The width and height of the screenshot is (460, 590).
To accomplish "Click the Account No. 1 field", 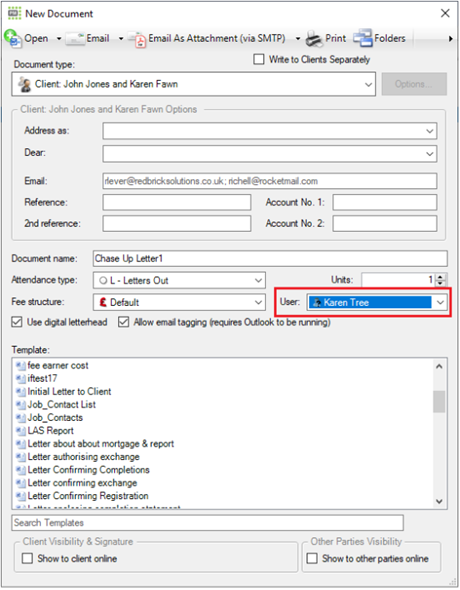I will [385, 202].
